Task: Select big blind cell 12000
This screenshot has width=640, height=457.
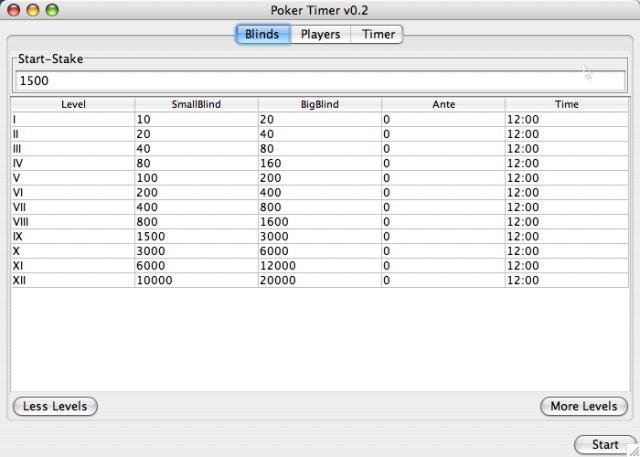Action: pos(320,266)
